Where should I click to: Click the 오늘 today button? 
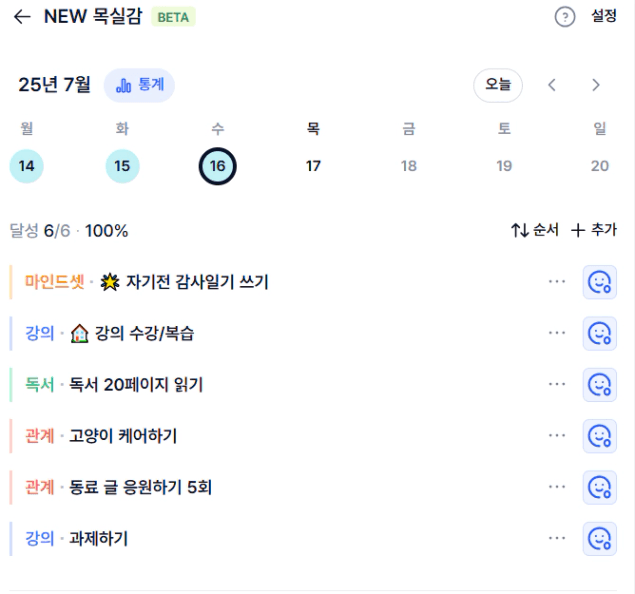coord(498,85)
